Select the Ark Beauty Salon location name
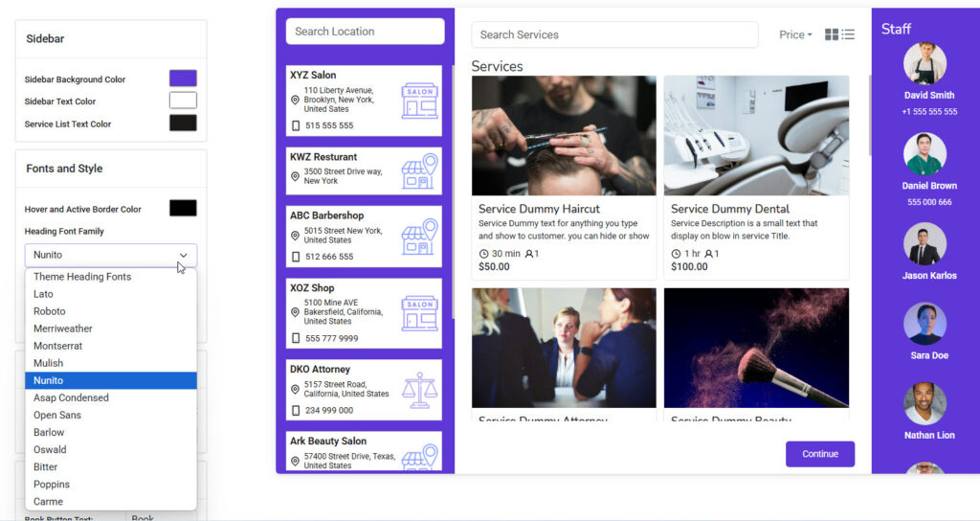 click(328, 441)
